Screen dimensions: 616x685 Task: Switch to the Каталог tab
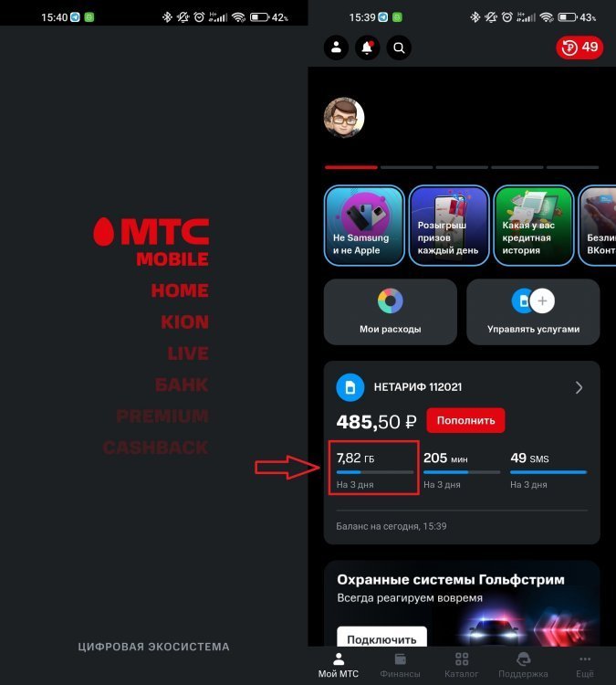462,665
